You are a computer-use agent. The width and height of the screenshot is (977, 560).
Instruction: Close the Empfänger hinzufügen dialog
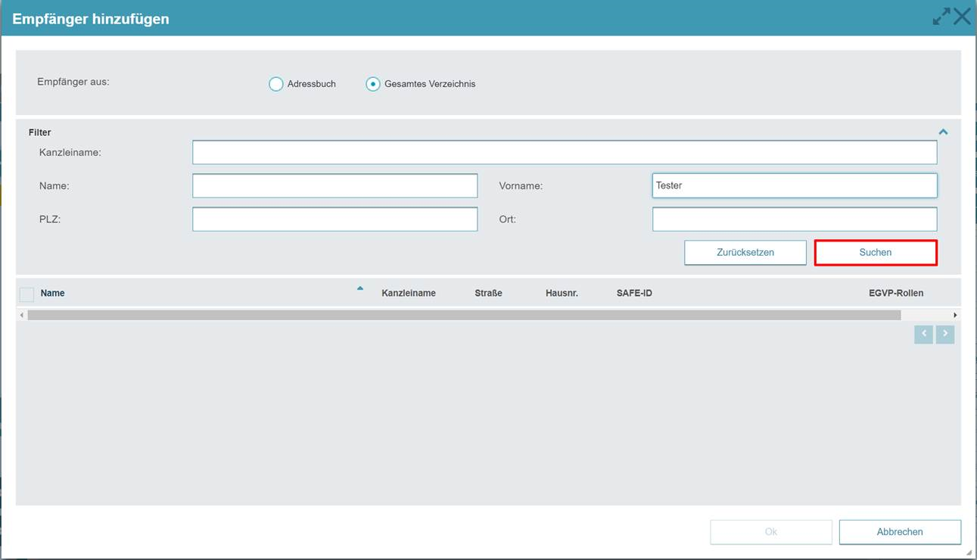[962, 17]
